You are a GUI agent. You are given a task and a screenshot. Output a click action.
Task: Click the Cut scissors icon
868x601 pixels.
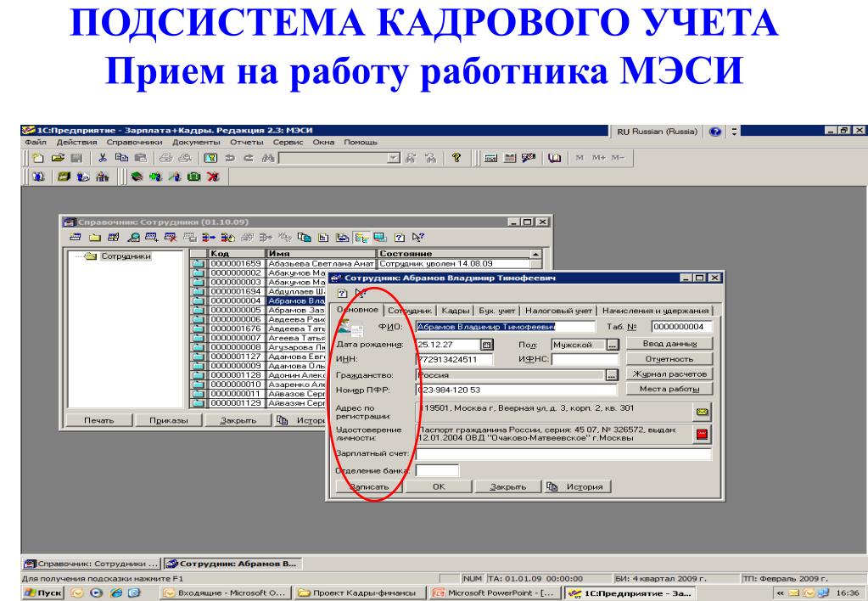click(x=103, y=158)
